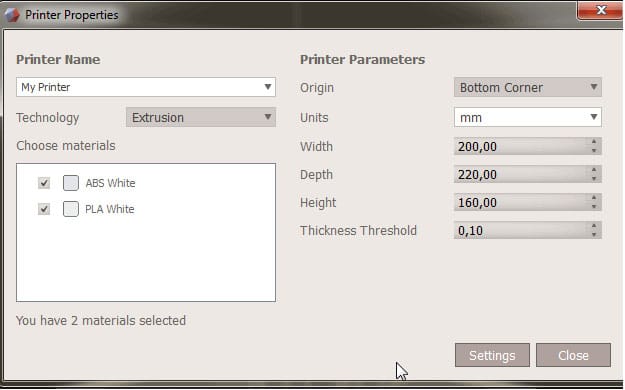Open the Units mm dropdown
This screenshot has height=390, width=625.
click(x=528, y=117)
